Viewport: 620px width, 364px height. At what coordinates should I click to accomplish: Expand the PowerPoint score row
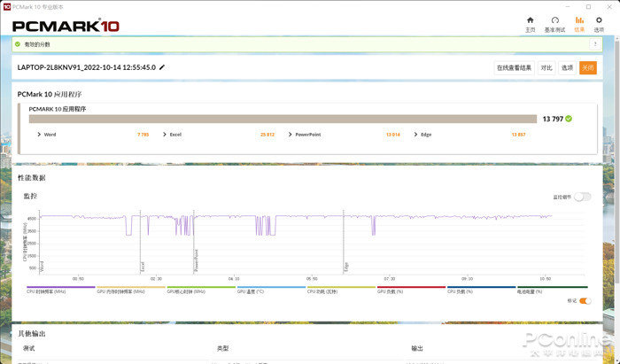click(290, 135)
